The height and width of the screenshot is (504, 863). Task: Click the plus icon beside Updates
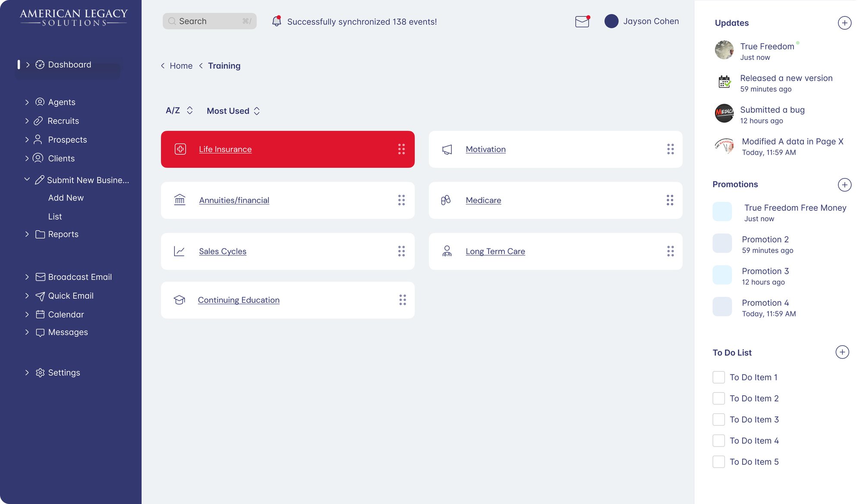(x=844, y=23)
